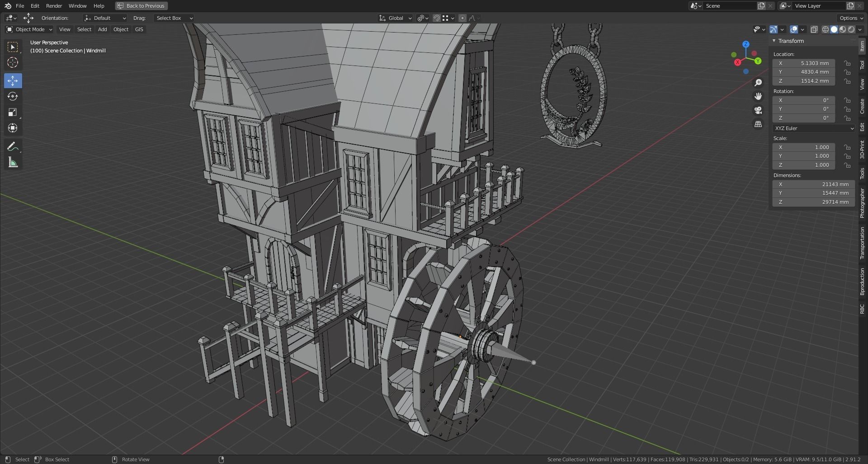Toggle snapping magnet icon
Image resolution: width=868 pixels, height=464 pixels.
437,18
